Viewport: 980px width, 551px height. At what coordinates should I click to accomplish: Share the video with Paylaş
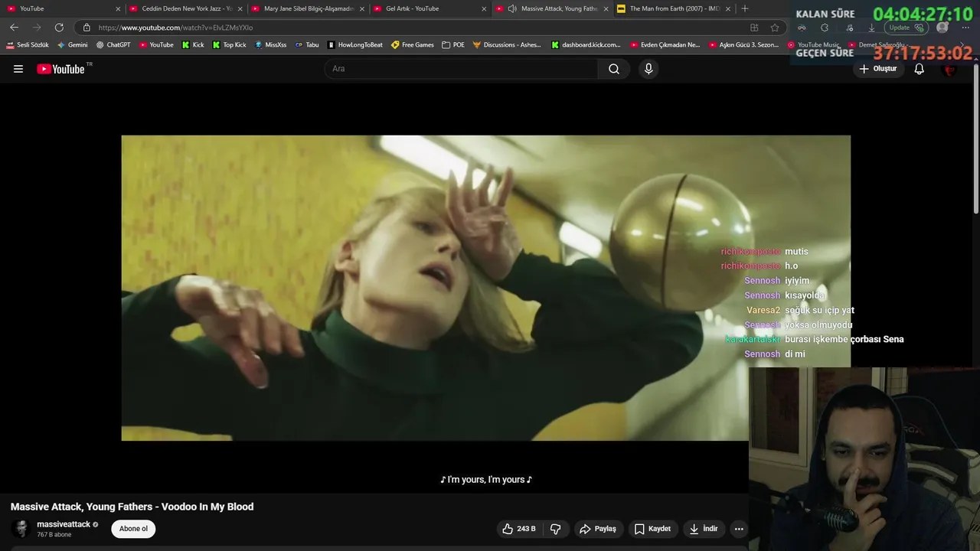(x=598, y=529)
